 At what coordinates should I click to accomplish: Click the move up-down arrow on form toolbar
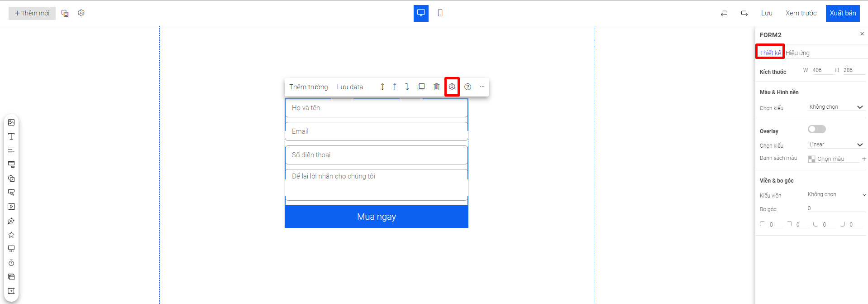(x=382, y=87)
